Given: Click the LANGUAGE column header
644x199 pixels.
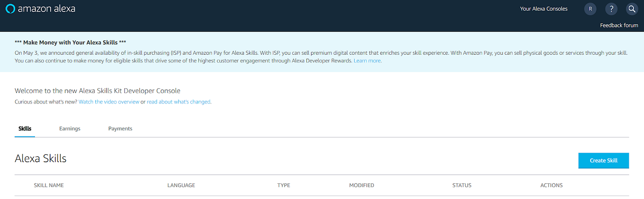Looking at the screenshot, I should 181,185.
